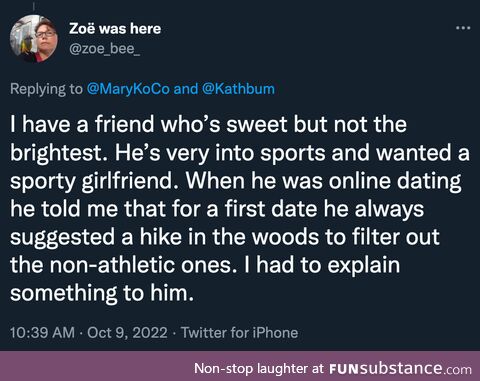
Task: Click the thread connector line above avatar
Action: [x=34, y=6]
